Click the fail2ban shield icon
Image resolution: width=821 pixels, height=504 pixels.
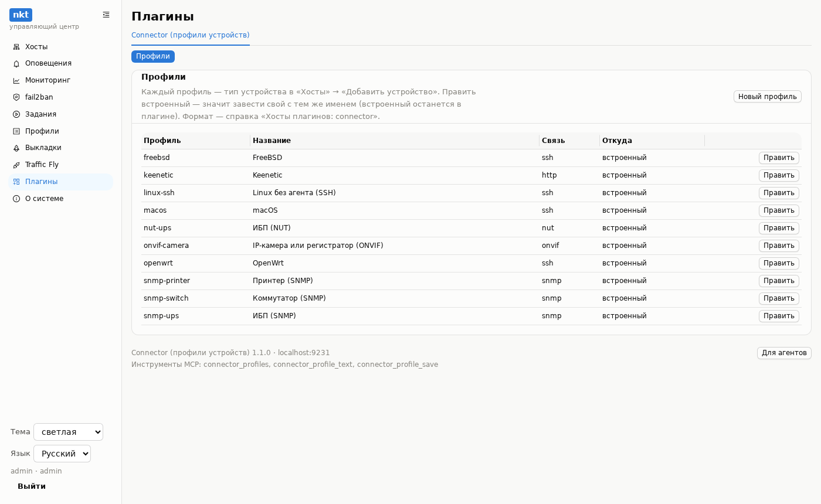coord(16,97)
